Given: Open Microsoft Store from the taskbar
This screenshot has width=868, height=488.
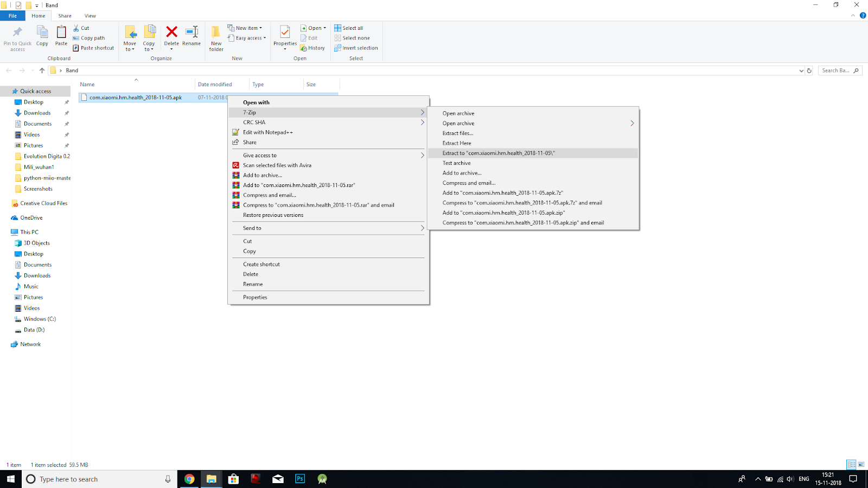Looking at the screenshot, I should (234, 479).
